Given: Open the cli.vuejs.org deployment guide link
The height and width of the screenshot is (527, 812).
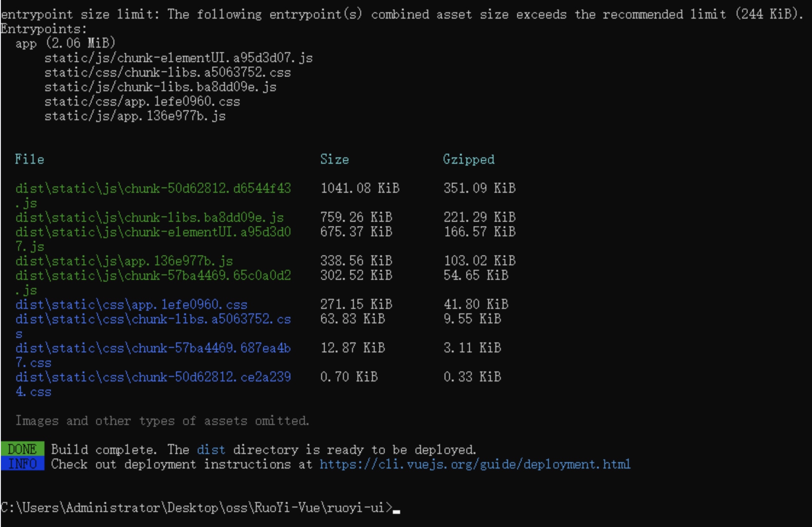Looking at the screenshot, I should tap(475, 464).
